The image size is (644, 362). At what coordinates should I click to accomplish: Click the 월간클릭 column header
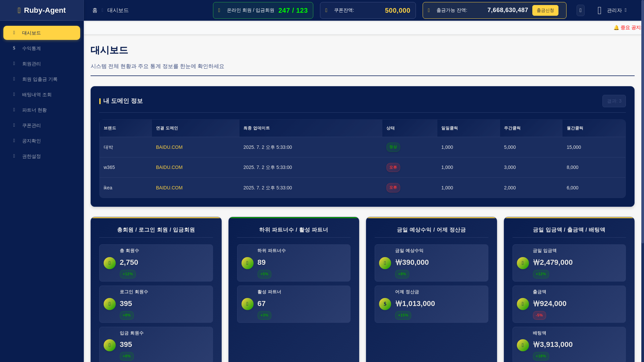(594, 128)
